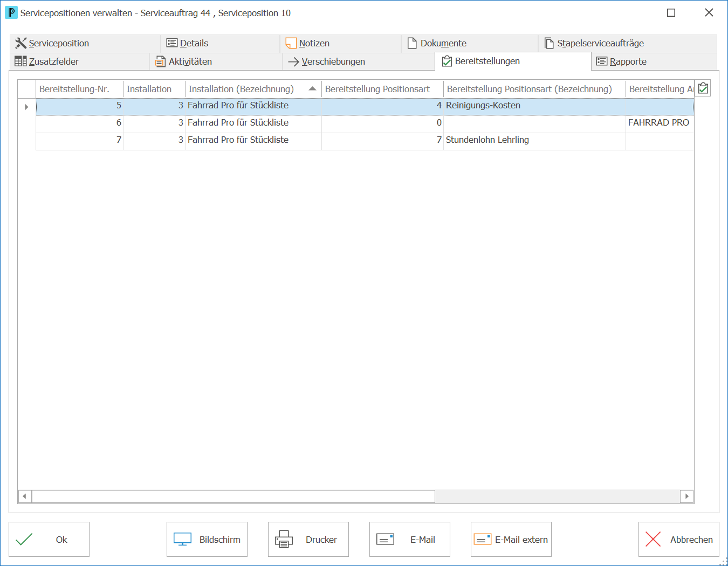Click the E-Mail extern button
The image size is (728, 566).
point(511,539)
